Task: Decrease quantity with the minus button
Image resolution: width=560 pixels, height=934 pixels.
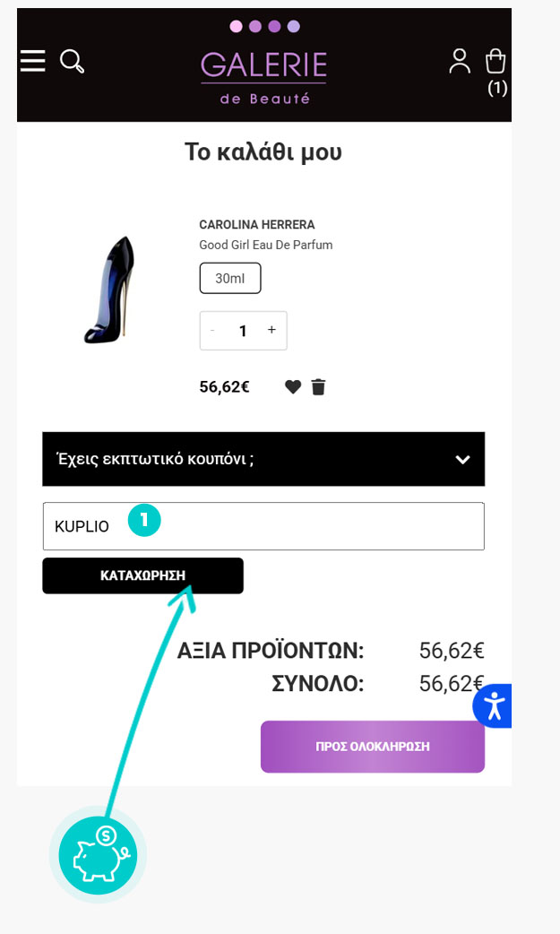Action: pos(212,331)
